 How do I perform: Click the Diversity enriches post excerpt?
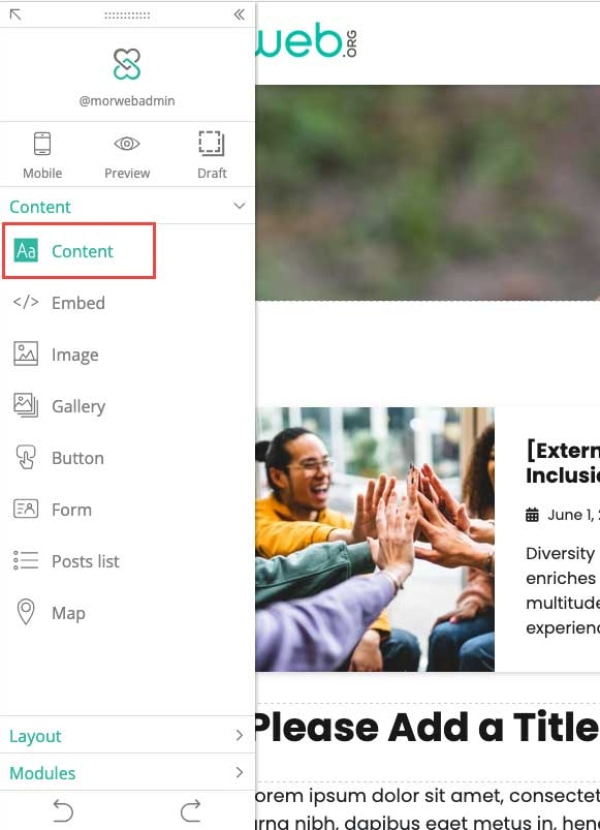coord(562,590)
